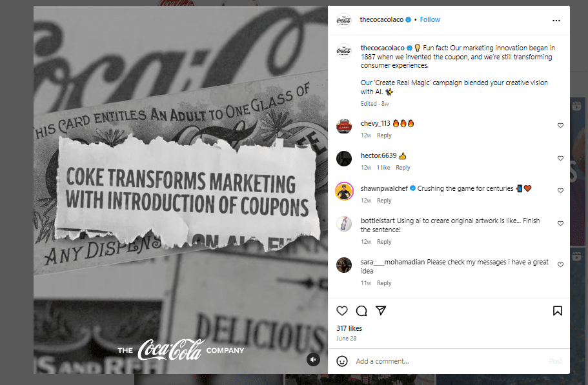
Task: Follow thecocacolaco
Action: (430, 19)
